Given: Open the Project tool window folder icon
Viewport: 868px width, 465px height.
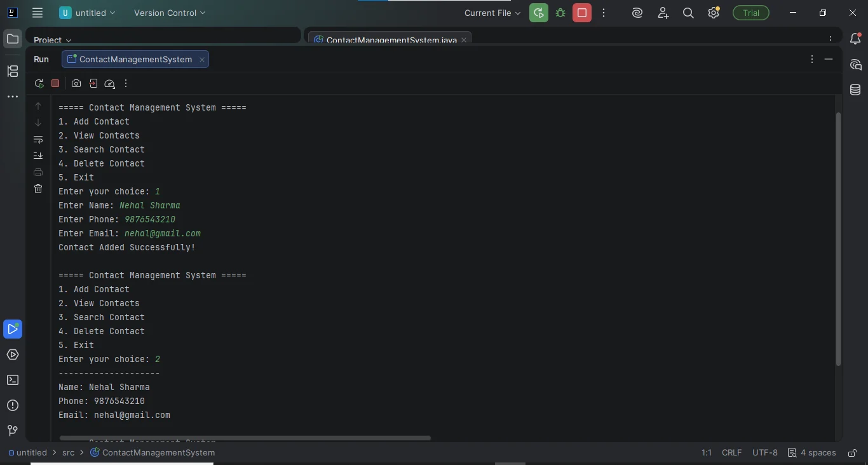Looking at the screenshot, I should click(13, 39).
